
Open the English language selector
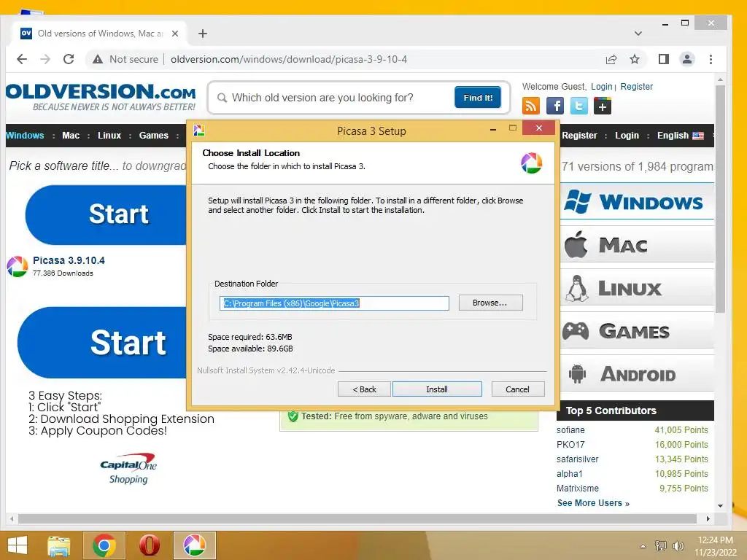click(x=681, y=135)
